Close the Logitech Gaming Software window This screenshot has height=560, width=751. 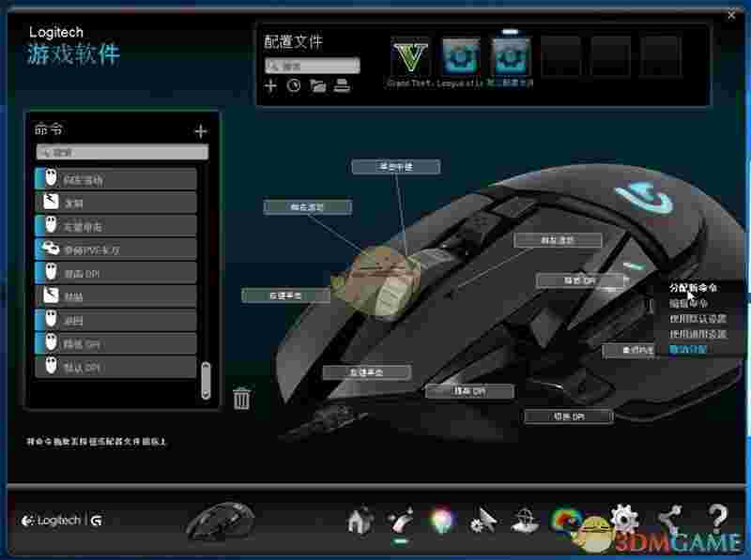tap(731, 15)
